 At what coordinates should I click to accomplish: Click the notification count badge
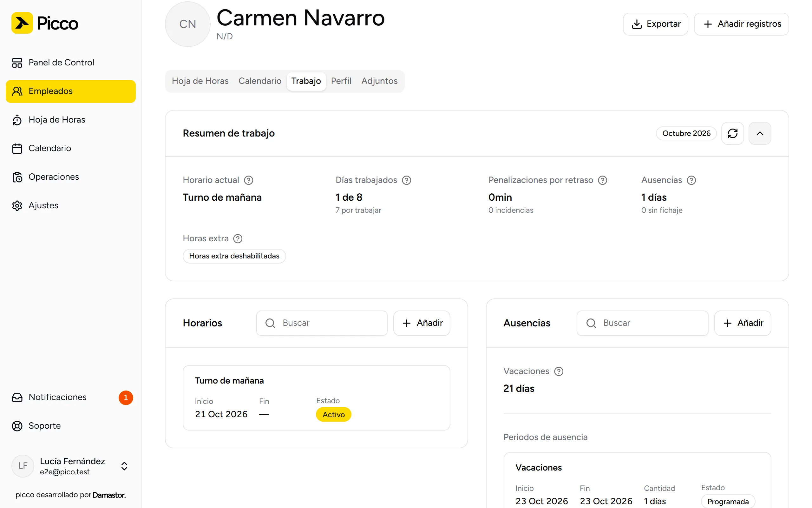point(126,398)
